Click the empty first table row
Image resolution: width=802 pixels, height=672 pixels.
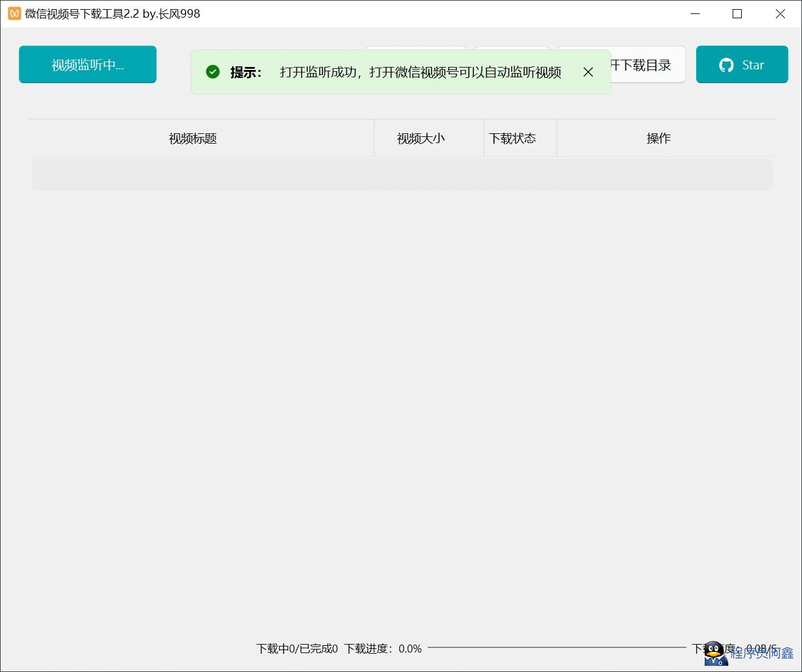402,175
